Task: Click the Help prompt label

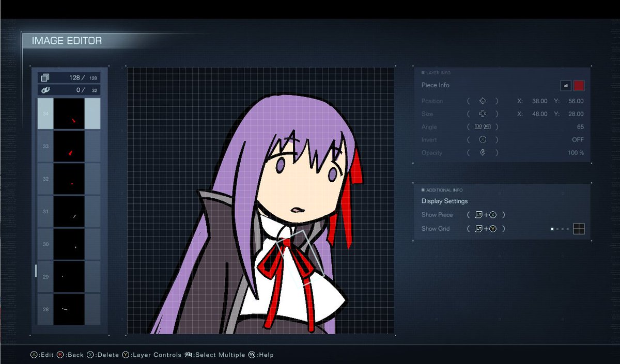Action: point(265,355)
